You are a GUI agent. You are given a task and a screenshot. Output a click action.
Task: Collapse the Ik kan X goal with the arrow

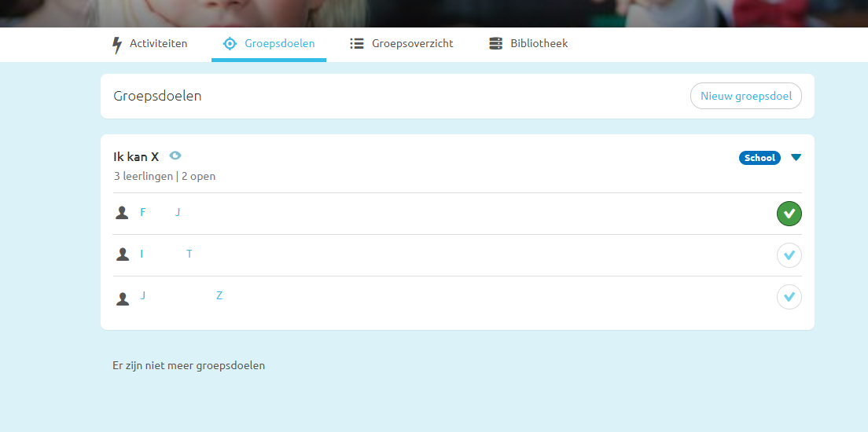[x=796, y=158]
